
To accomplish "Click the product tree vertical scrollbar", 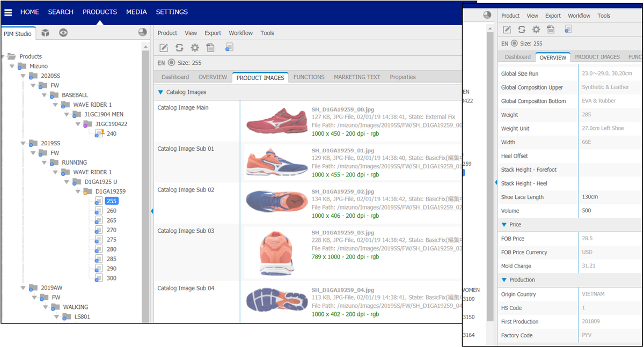I will click(x=145, y=187).
